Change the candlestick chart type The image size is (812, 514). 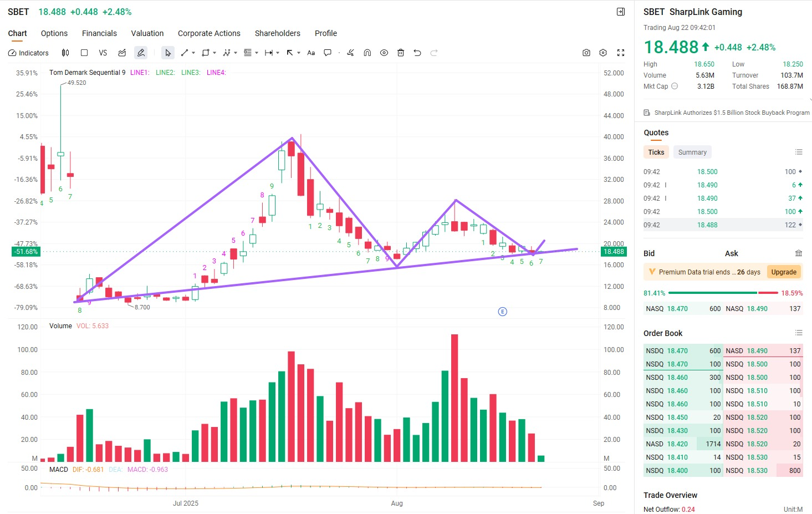pos(65,53)
